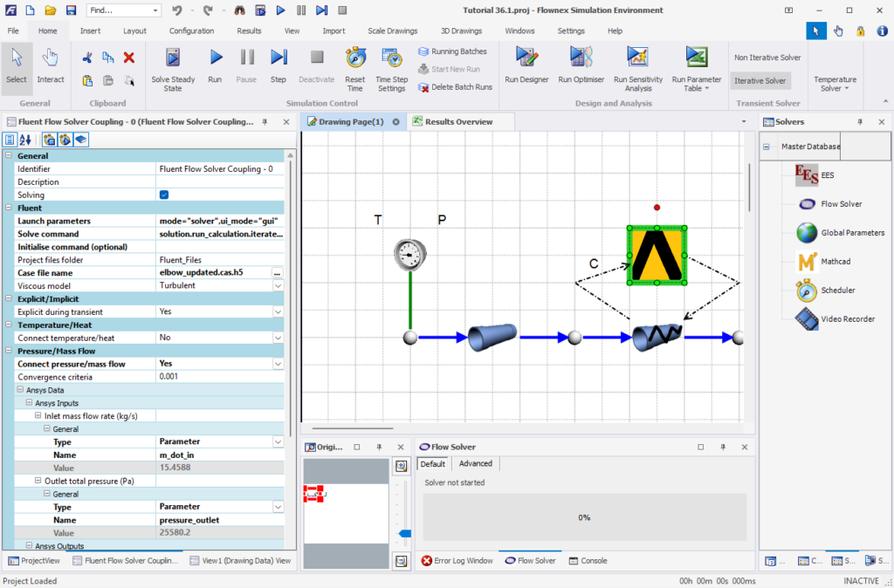
Task: Select the Mathcad solver icon
Action: tap(807, 262)
